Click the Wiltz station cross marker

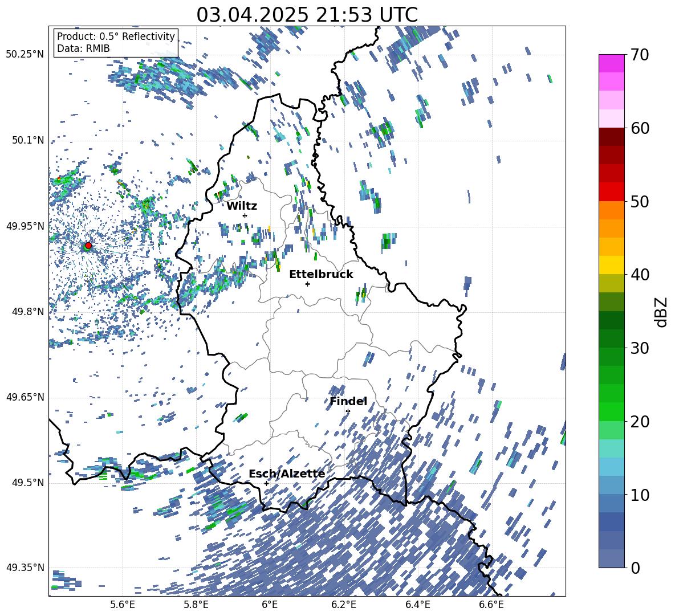245,215
